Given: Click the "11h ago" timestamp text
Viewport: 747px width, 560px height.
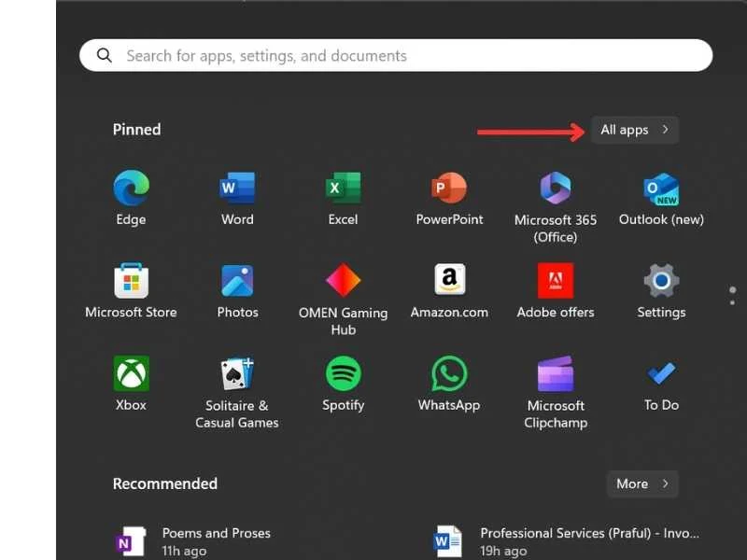Looking at the screenshot, I should point(184,551).
